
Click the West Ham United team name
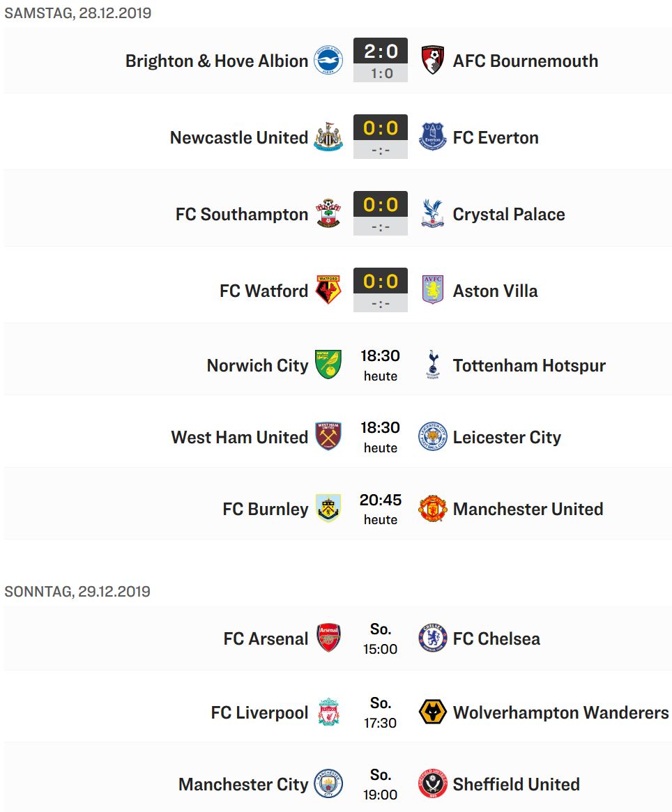[x=239, y=436]
